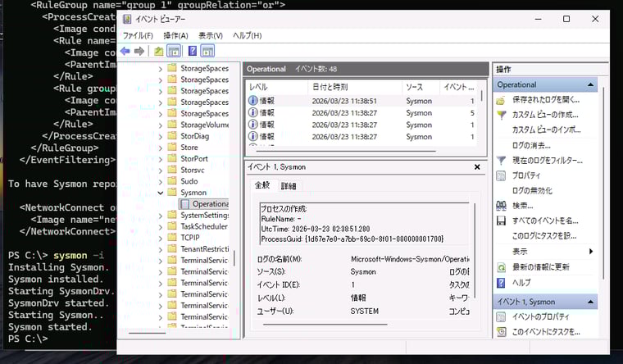
Task: Click the create custom view funnel icon
Action: pos(502,116)
